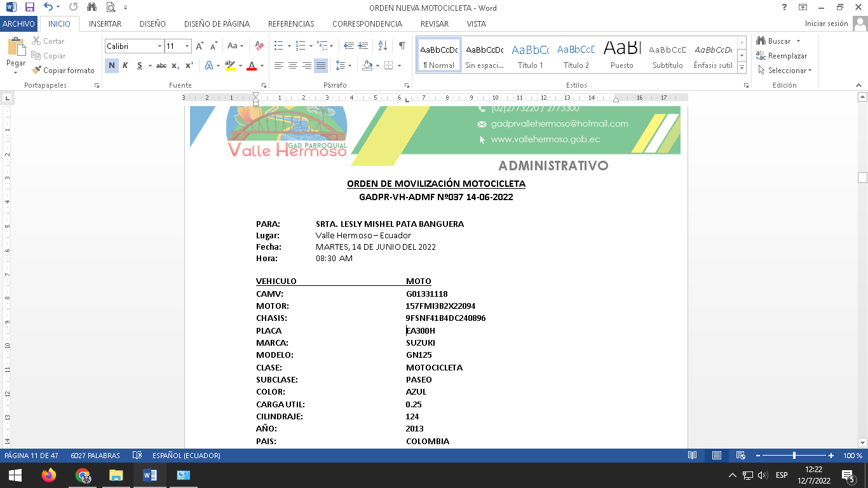
Task: Open the REVISAR ribbon tab
Action: (434, 24)
